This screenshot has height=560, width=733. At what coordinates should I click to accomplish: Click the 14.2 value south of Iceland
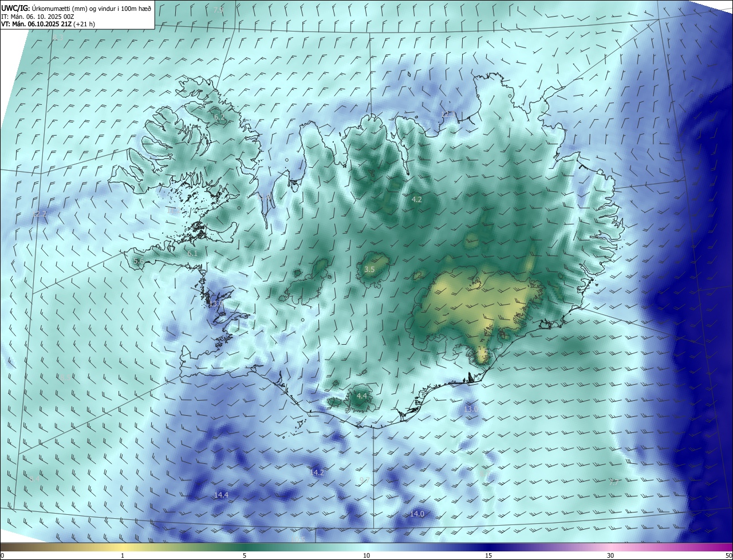pos(317,472)
